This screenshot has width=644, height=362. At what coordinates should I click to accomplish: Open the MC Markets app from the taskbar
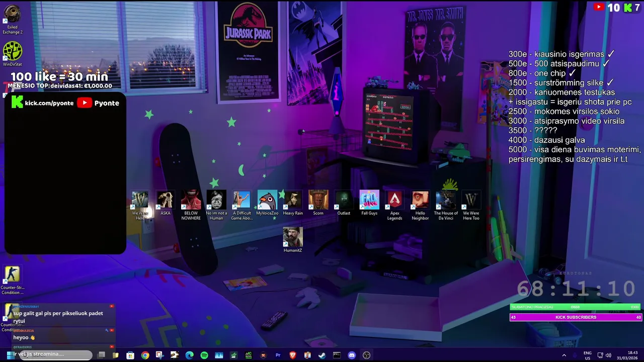pyautogui.click(x=249, y=355)
